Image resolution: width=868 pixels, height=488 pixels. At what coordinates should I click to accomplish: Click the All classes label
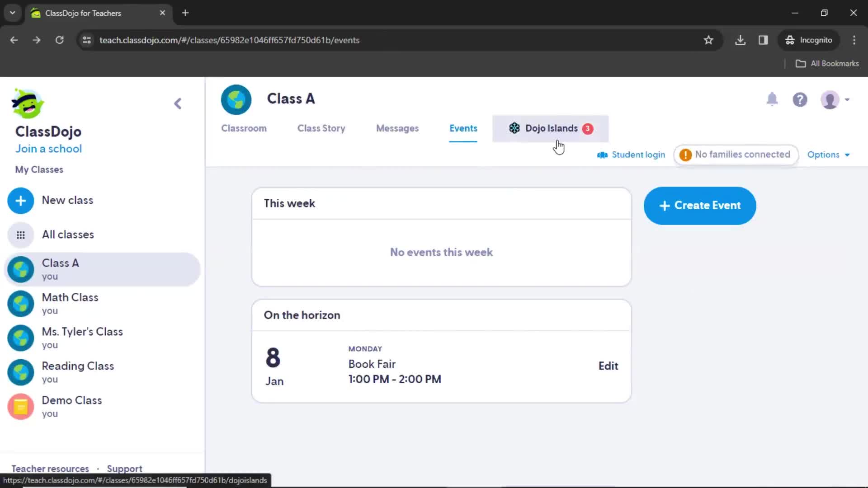68,235
